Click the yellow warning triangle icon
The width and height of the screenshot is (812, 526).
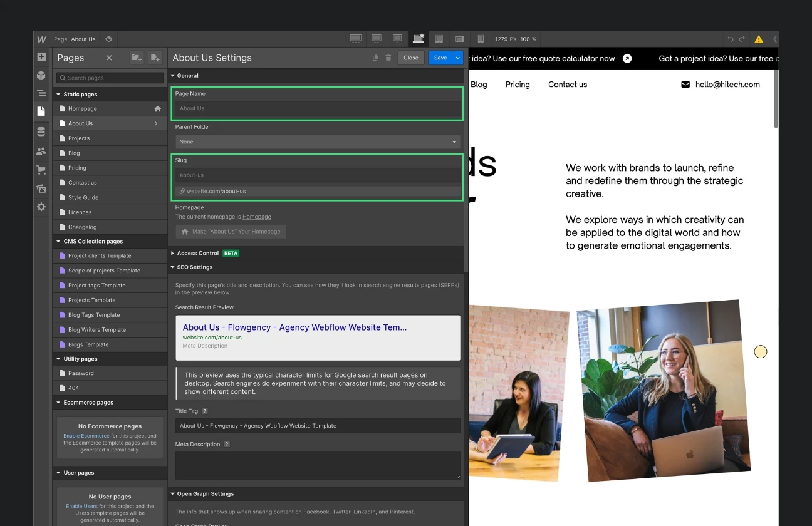(x=759, y=39)
